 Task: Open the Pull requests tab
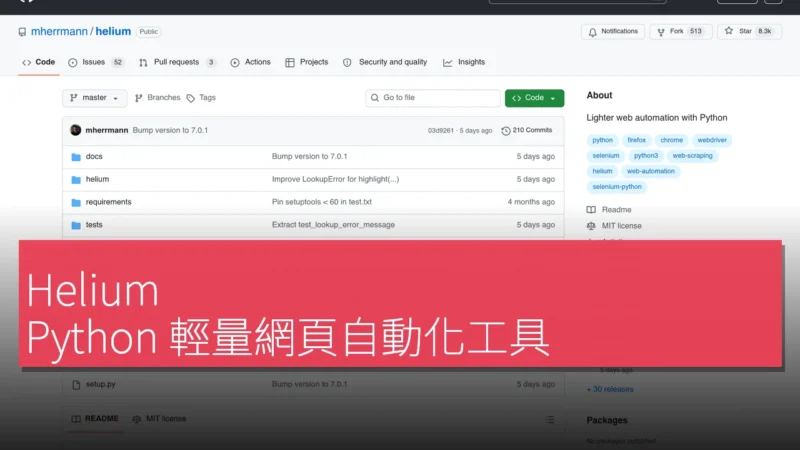[177, 62]
